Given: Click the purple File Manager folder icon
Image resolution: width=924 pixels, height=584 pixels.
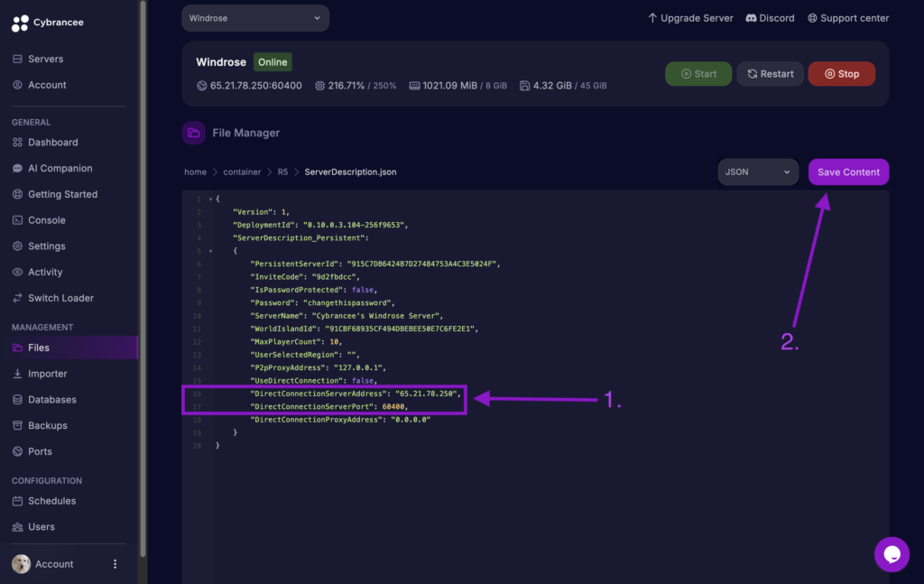Looking at the screenshot, I should 193,132.
